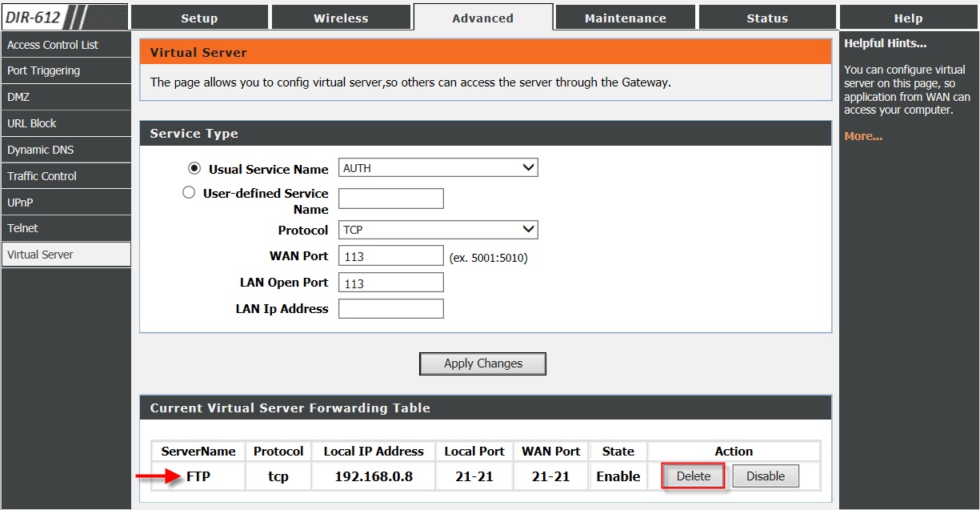Image resolution: width=980 pixels, height=510 pixels.
Task: Open the More... help link
Action: click(863, 136)
